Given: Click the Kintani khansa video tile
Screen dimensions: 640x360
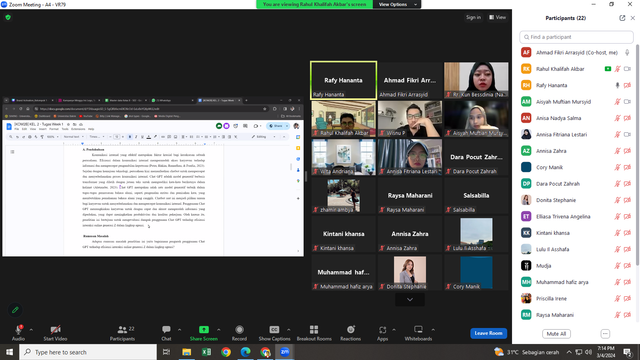Looking at the screenshot, I should (343, 234).
